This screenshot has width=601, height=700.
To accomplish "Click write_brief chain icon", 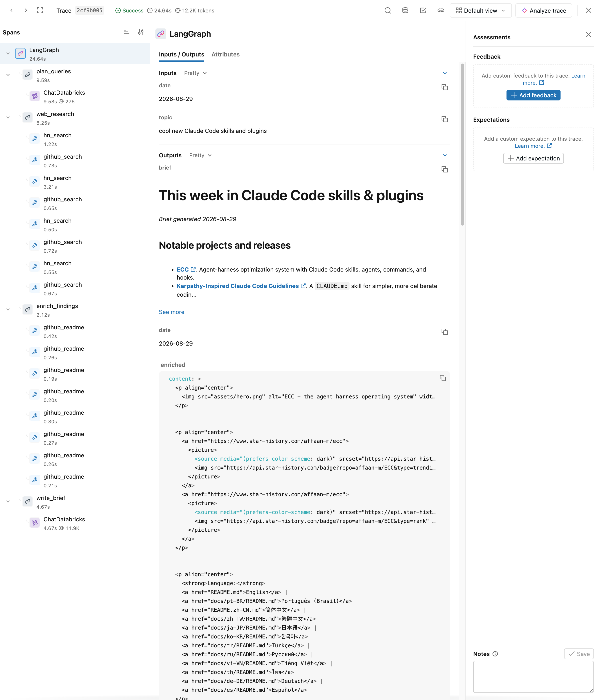I will [28, 501].
